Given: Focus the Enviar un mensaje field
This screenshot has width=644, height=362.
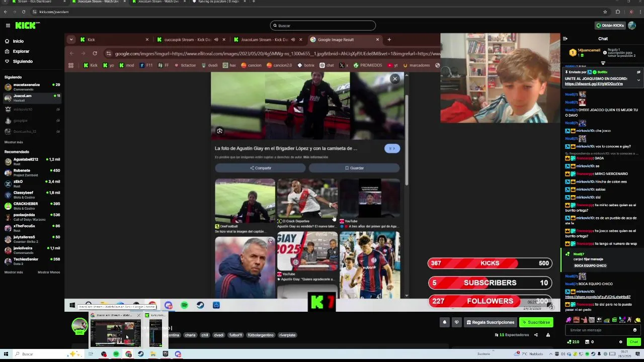Looking at the screenshot, I should (599, 330).
